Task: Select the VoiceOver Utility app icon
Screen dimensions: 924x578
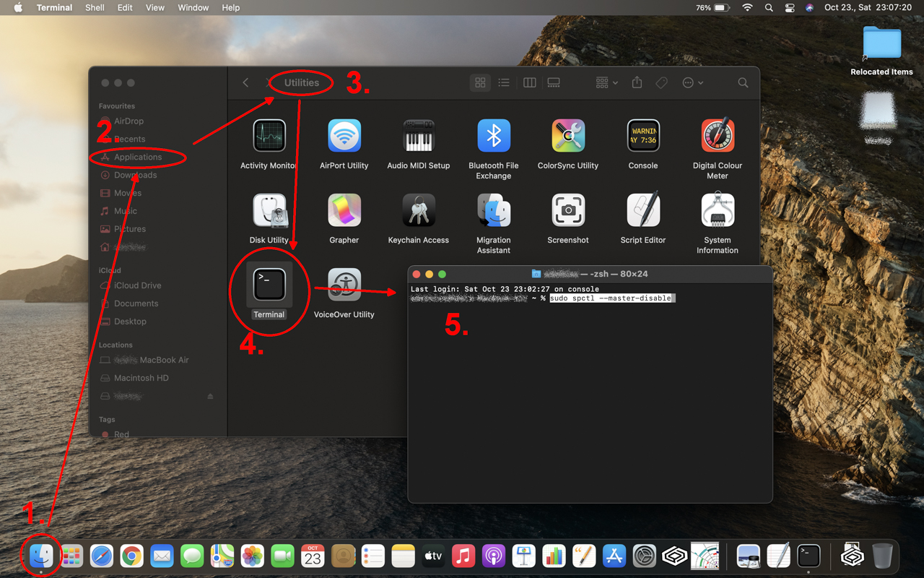Action: click(344, 285)
